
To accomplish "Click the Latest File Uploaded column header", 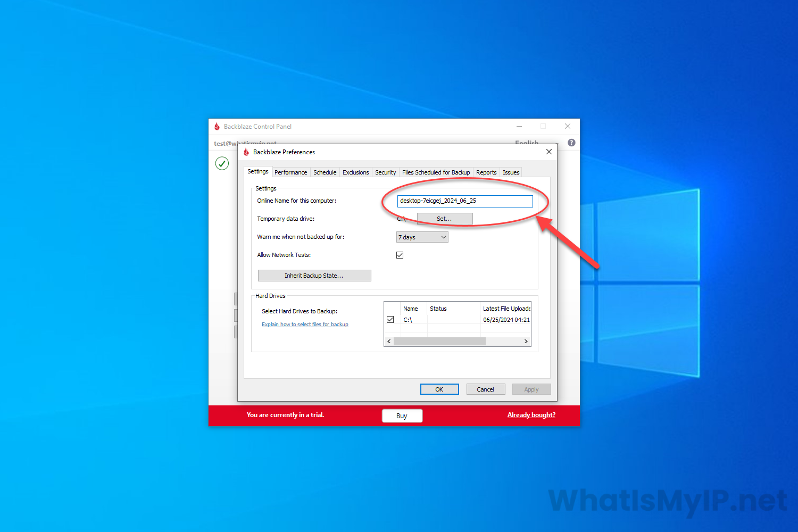I will (506, 309).
